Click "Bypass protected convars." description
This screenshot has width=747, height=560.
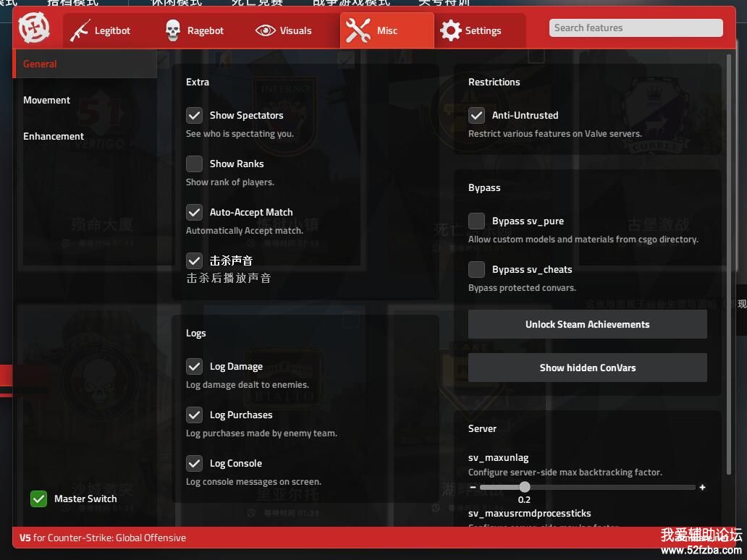click(x=522, y=288)
